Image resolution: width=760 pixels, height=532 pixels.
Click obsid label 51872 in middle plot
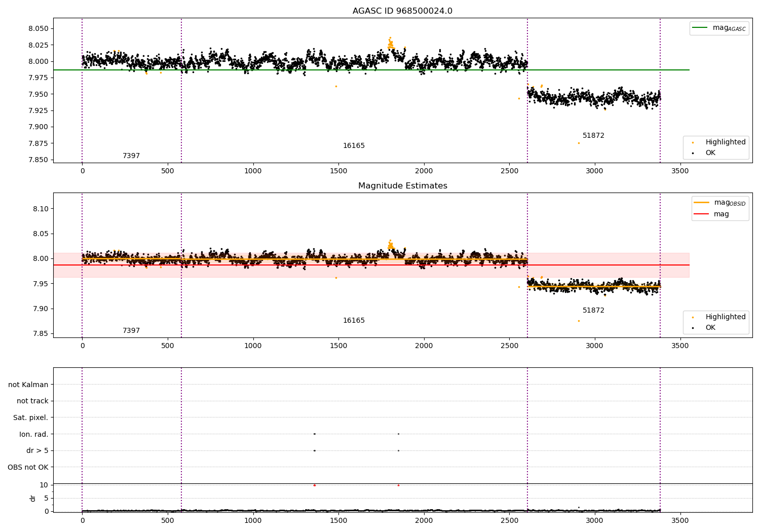pos(593,311)
